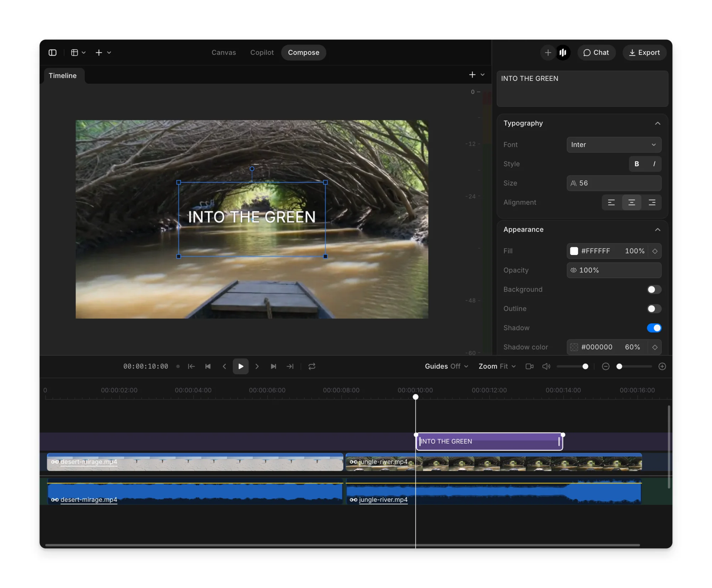Image resolution: width=712 pixels, height=588 pixels.
Task: Click the audio waveform icon at top right
Action: tap(563, 53)
